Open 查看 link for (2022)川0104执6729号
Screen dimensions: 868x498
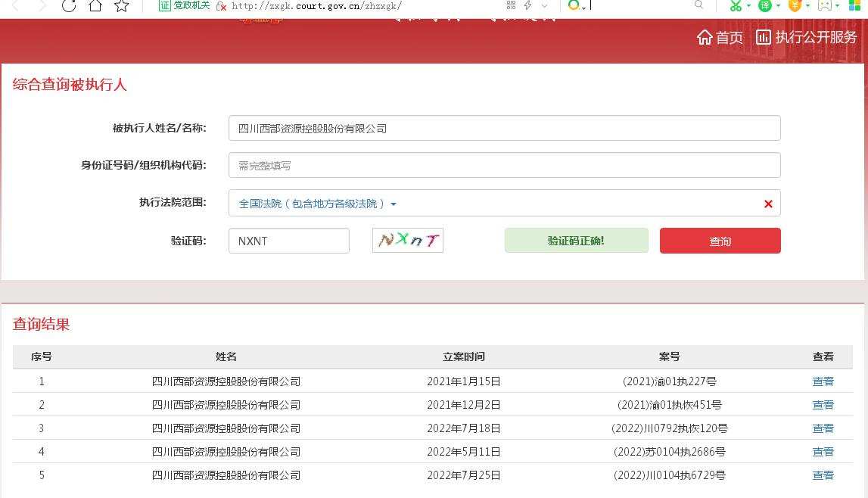(823, 475)
